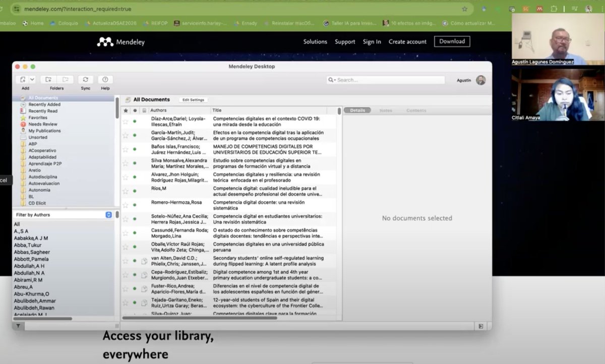
Task: Click the Create account link
Action: tap(407, 41)
